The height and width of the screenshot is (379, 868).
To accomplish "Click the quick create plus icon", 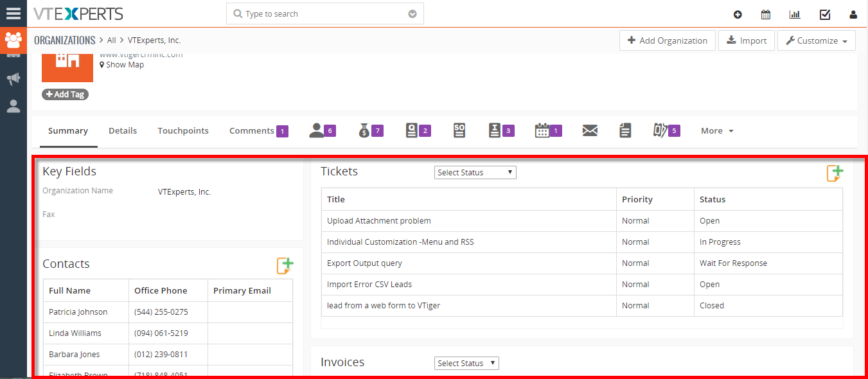I will pos(738,14).
